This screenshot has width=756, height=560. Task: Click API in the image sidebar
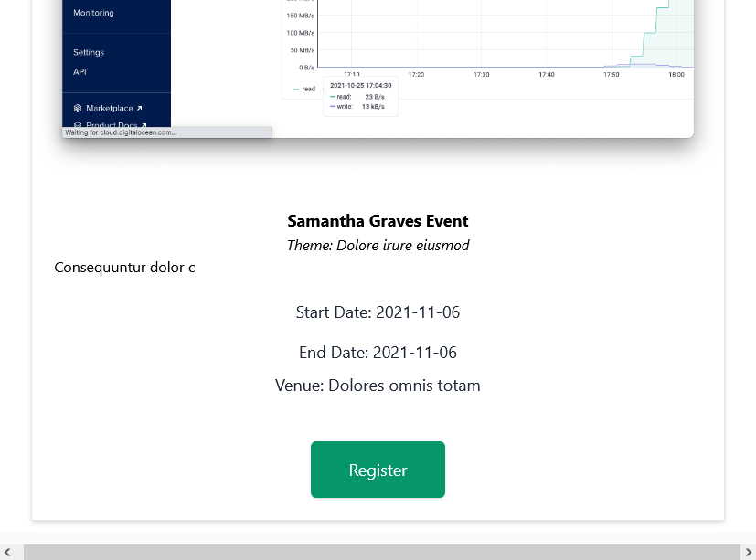[x=80, y=72]
